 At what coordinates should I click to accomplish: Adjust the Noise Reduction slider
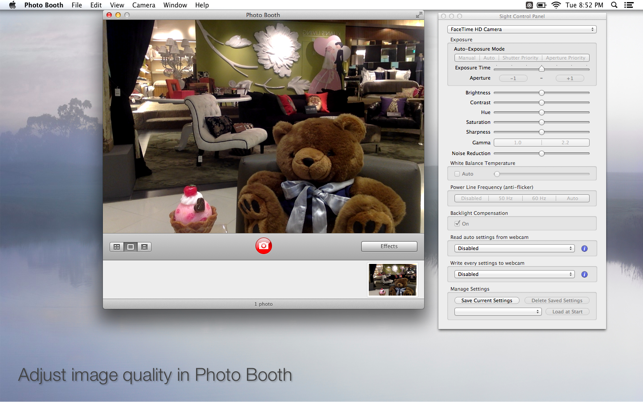click(x=541, y=153)
